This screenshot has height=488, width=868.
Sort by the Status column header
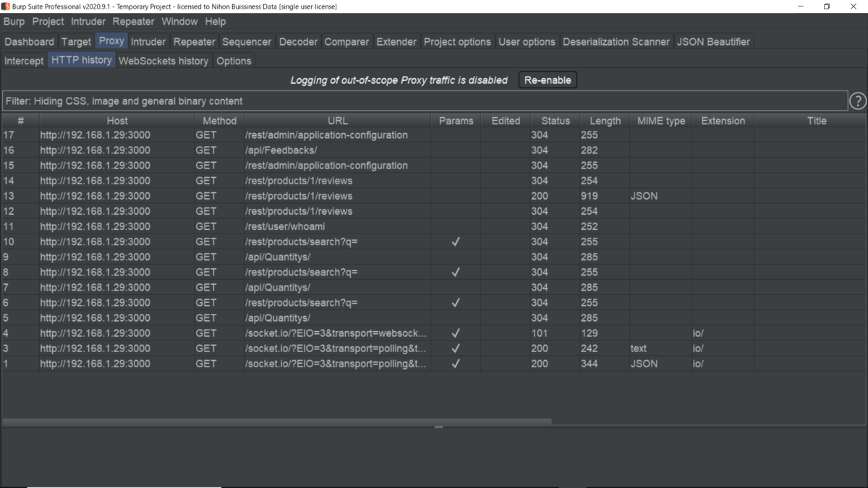pyautogui.click(x=556, y=121)
